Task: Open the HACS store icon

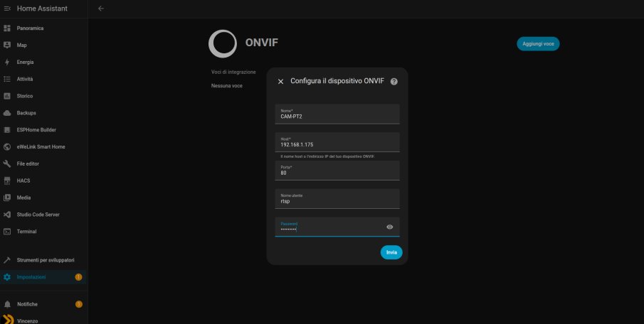Action: point(7,180)
